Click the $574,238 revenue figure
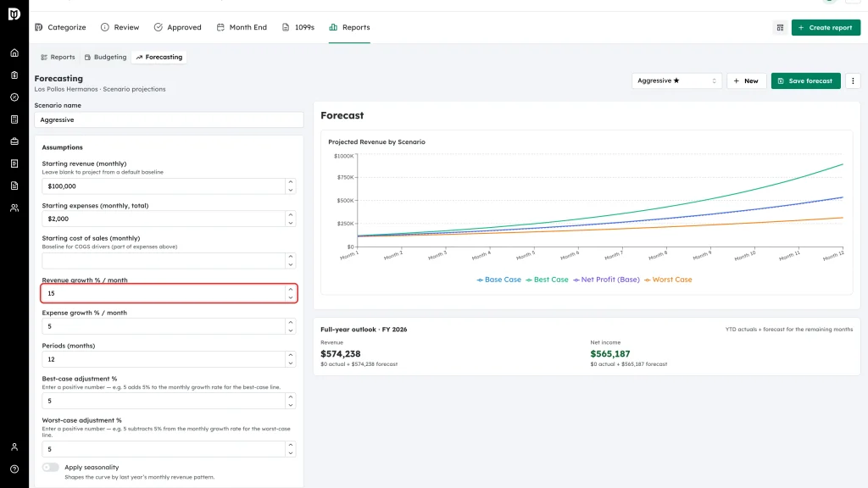This screenshot has width=868, height=488. pyautogui.click(x=341, y=353)
